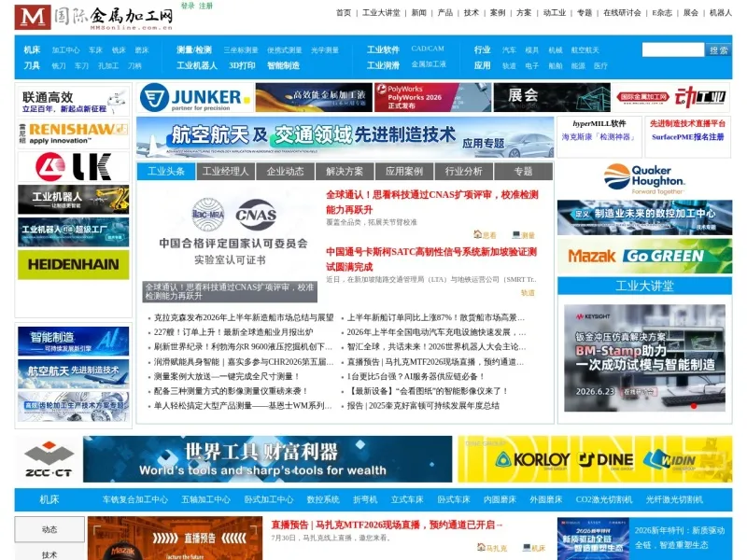Click the 注册 register link
Viewport: 747px width, 560px height.
(205, 6)
